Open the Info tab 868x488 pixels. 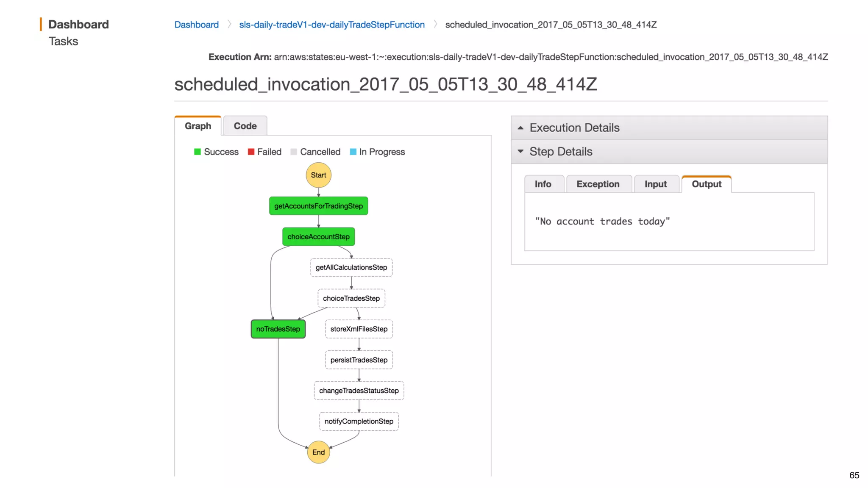point(542,184)
